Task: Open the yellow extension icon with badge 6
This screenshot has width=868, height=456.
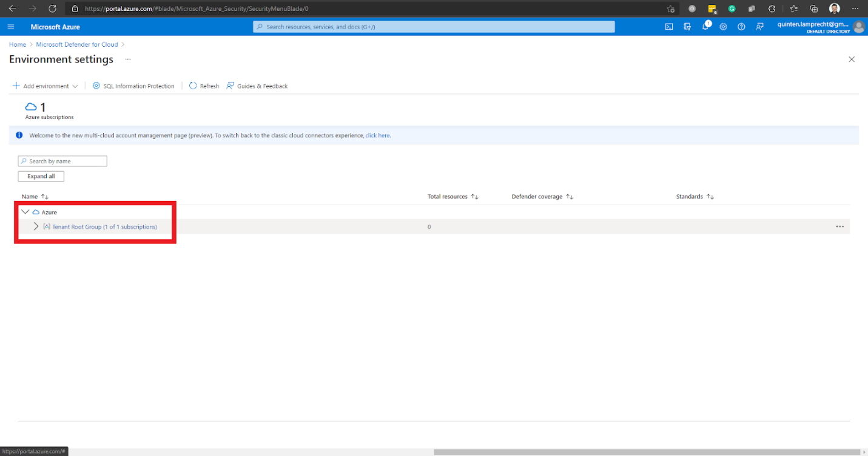Action: click(712, 9)
